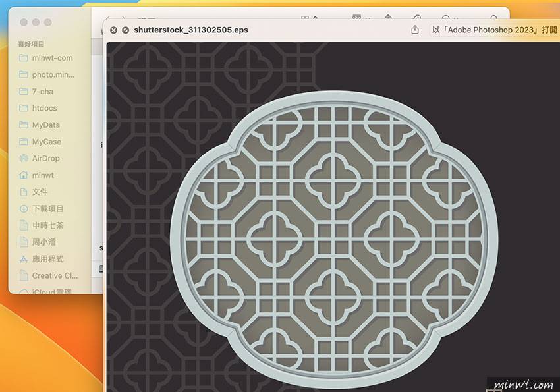Open Finder view mode switcher dropdown
560x392 pixels.
click(309, 18)
